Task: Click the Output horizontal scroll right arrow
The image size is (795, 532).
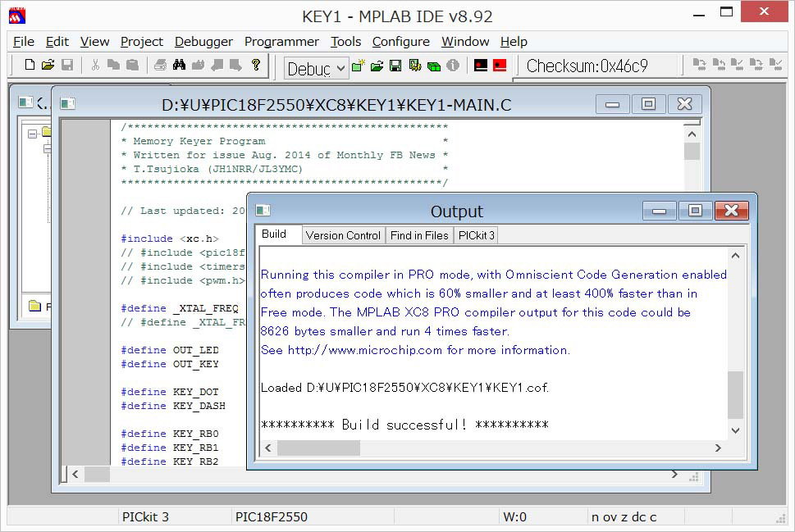Action: [718, 448]
